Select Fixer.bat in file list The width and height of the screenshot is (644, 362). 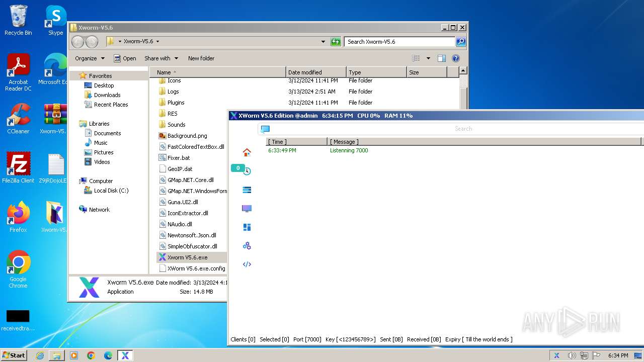pos(179,158)
